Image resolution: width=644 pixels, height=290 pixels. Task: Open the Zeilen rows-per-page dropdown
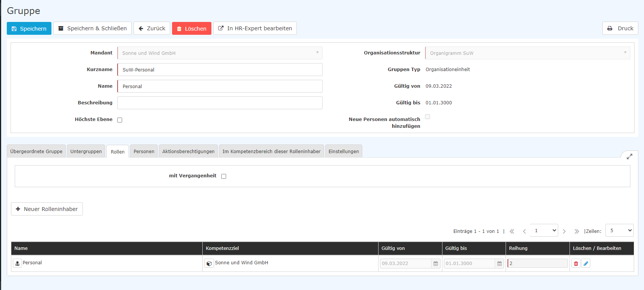pyautogui.click(x=619, y=230)
